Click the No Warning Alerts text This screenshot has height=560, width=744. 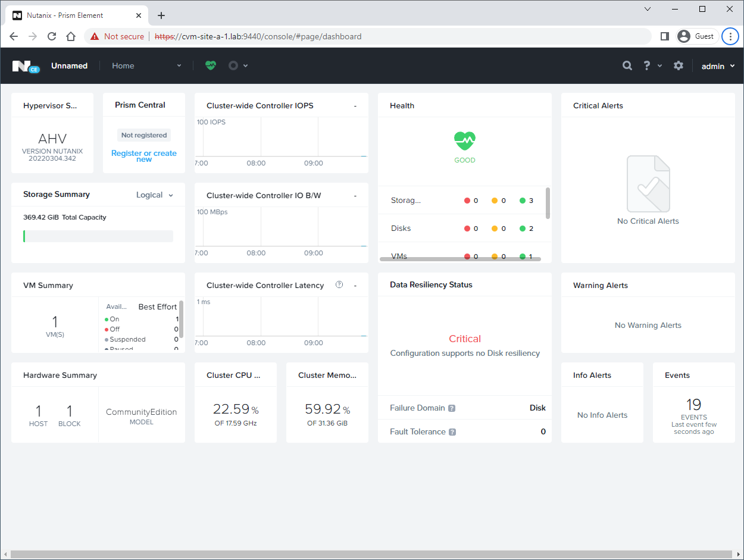[x=648, y=326]
